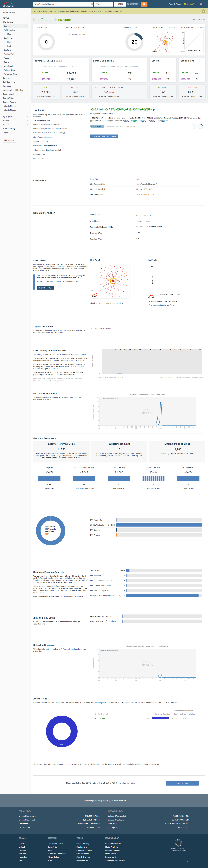Screen dimensions: 208x868
Task: Click the Citation Flow 19 circle badge
Action: (x=200, y=126)
